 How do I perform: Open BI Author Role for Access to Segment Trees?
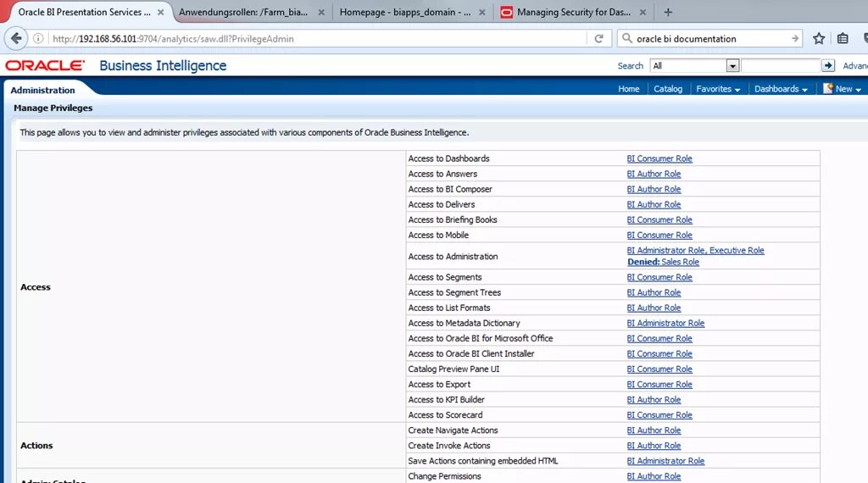(x=654, y=292)
